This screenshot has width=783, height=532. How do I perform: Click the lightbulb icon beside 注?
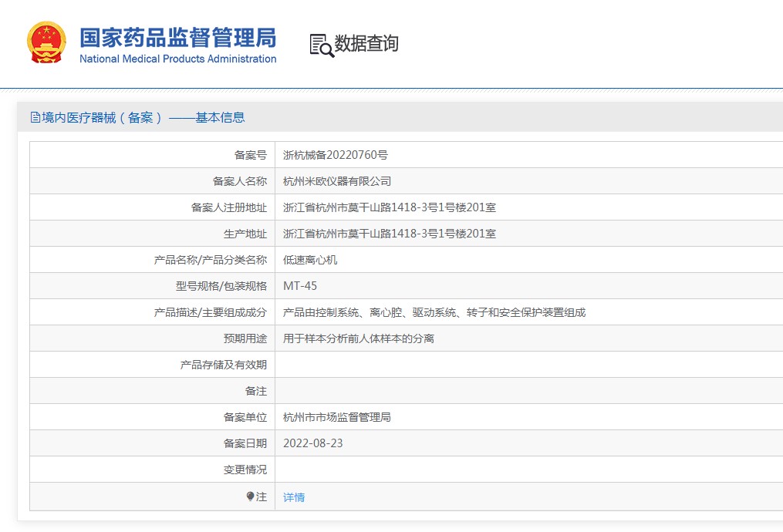[250, 496]
